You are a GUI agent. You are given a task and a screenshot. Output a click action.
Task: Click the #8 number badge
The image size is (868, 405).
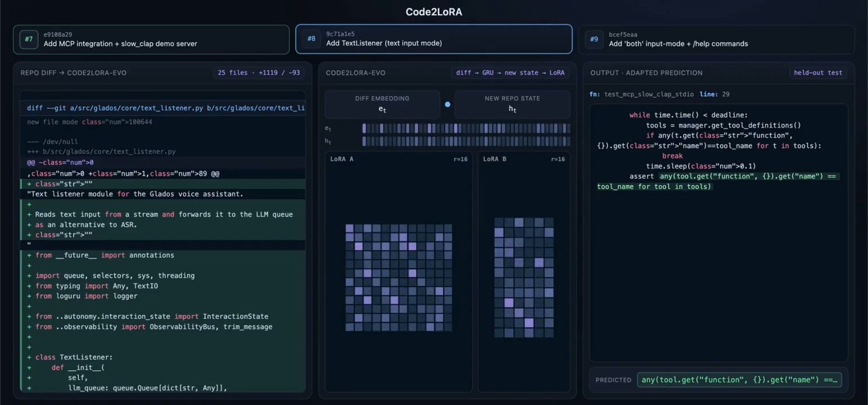coord(311,39)
